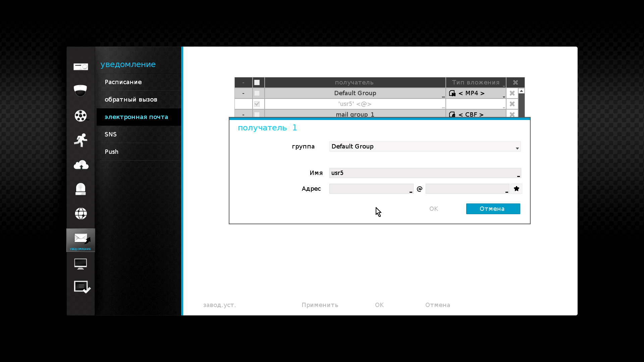This screenshot has height=362, width=644.
Task: Open the film reel recording icon
Action: (x=80, y=116)
